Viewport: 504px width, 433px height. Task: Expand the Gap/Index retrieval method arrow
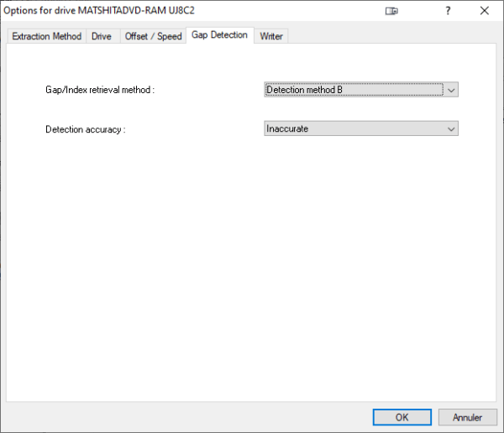coord(451,90)
